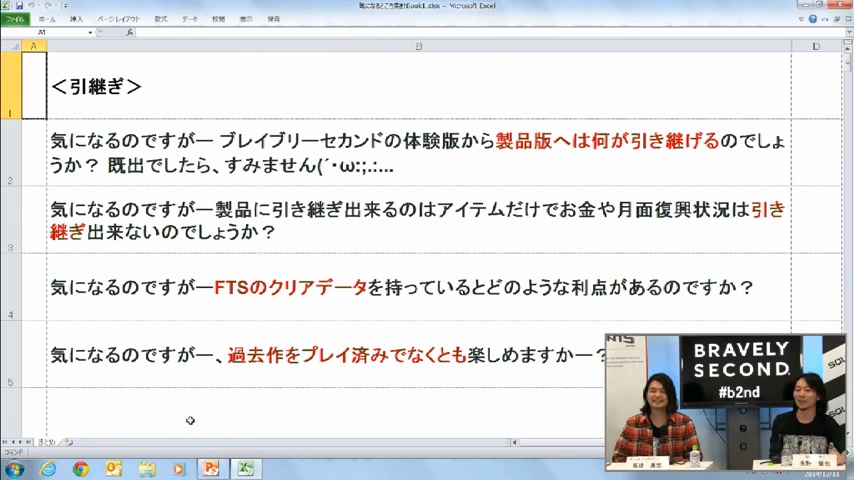Click the Insert Worksheet tab icon
854x480 pixels.
(69, 442)
